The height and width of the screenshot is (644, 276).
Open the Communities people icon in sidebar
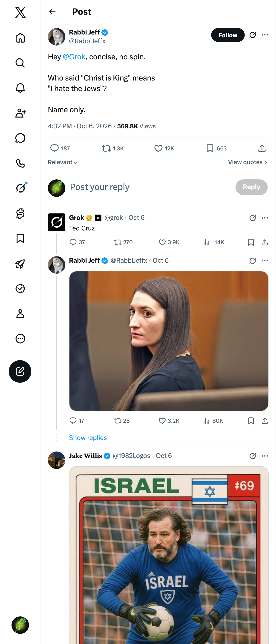pos(20,113)
